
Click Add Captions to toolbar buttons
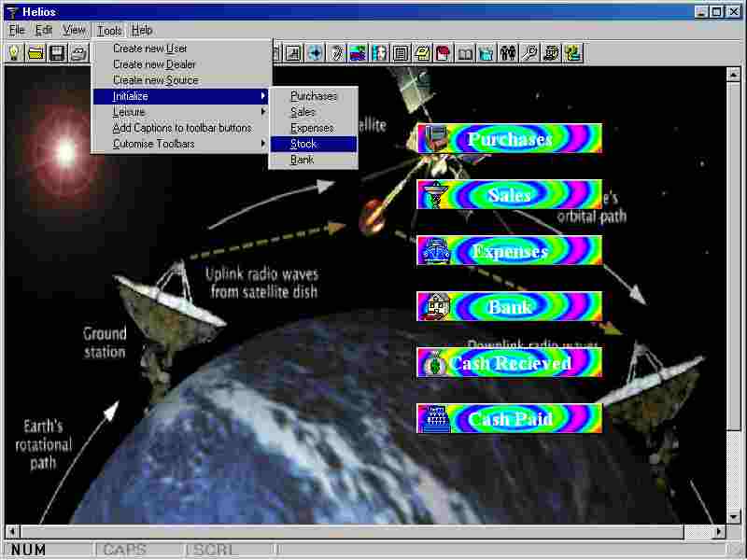point(182,128)
